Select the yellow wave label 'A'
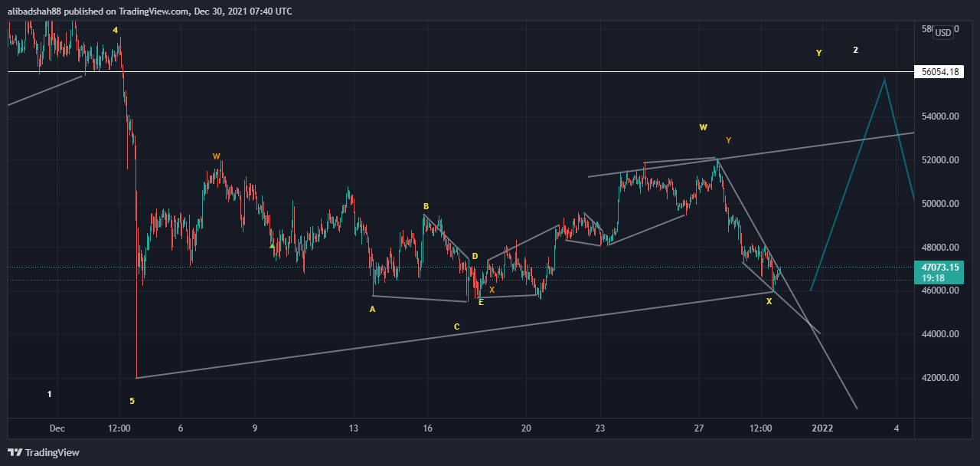980x466 pixels. tap(373, 310)
